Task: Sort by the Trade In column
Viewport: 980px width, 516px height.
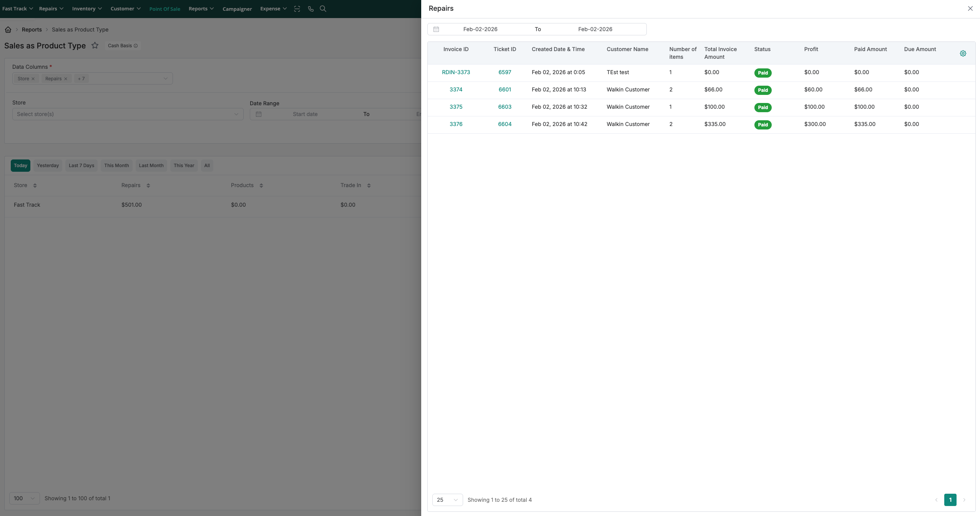Action: [x=369, y=186]
